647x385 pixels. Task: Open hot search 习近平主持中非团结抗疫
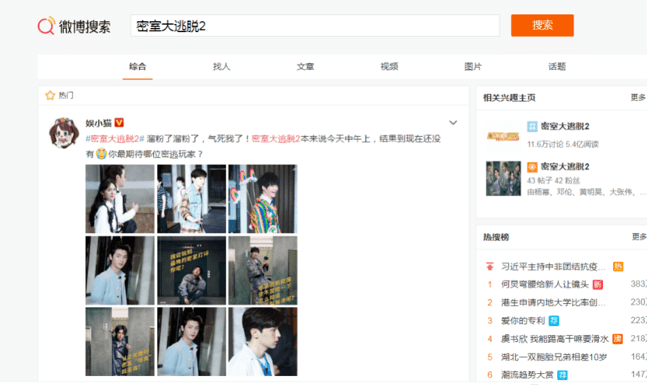click(x=553, y=267)
